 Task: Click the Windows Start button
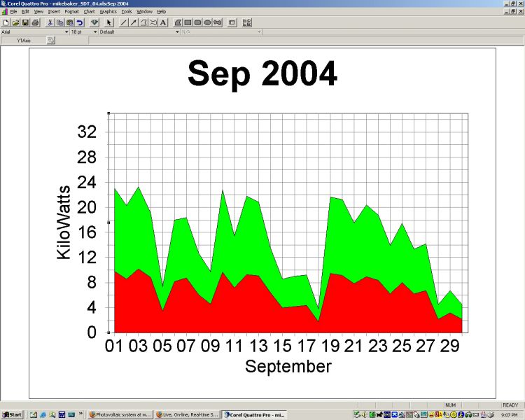pos(12,415)
